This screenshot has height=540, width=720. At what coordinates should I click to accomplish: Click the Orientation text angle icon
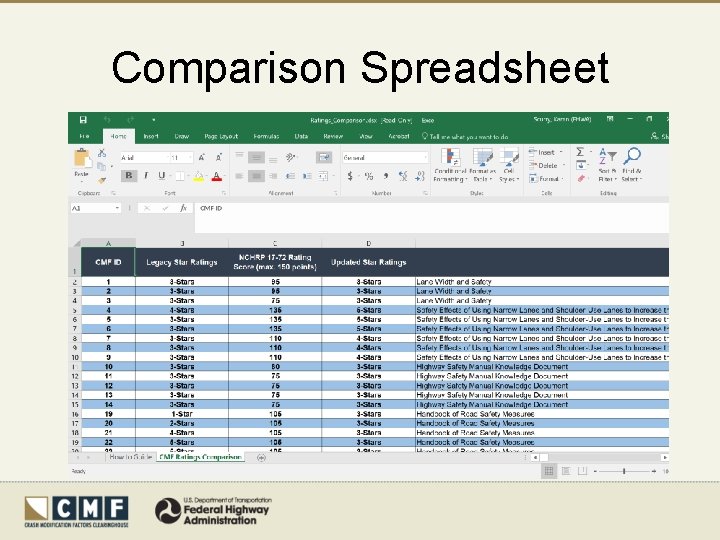[290, 158]
